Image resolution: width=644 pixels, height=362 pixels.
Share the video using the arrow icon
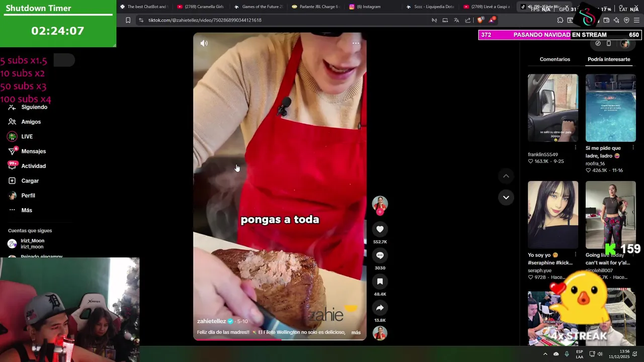(x=380, y=308)
